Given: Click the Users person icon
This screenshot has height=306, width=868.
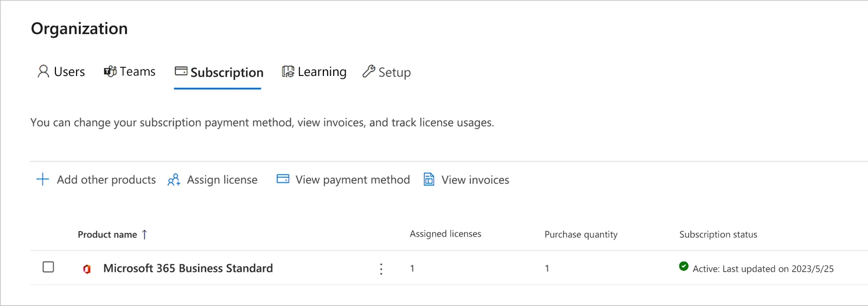Looking at the screenshot, I should pos(43,72).
